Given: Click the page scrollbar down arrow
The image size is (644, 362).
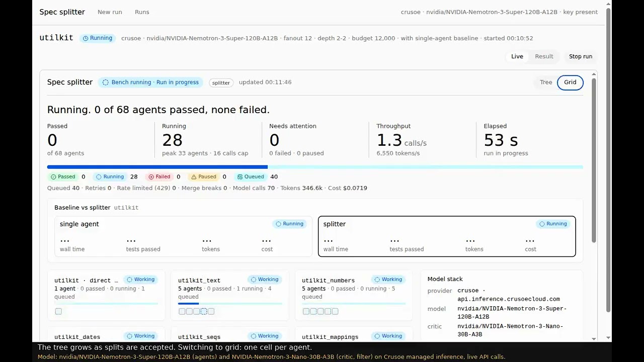Looking at the screenshot, I should coord(609,338).
